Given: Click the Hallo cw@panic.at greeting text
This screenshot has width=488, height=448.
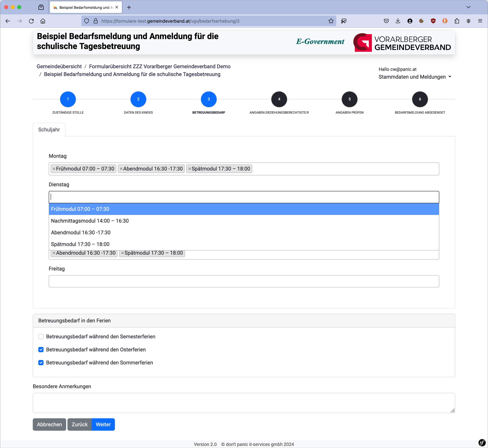Looking at the screenshot, I should [x=397, y=69].
